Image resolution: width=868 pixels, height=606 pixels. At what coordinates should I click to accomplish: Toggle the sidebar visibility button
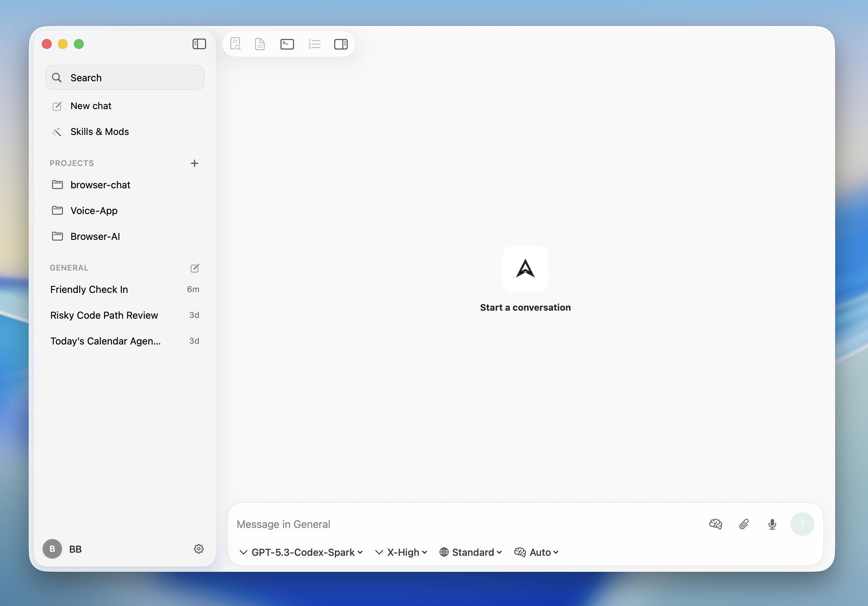(199, 44)
